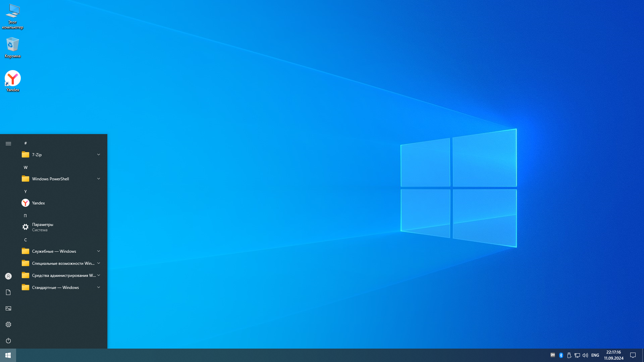Open Pictures icon in the Start sidebar
This screenshot has width=644, height=362.
coord(8,308)
